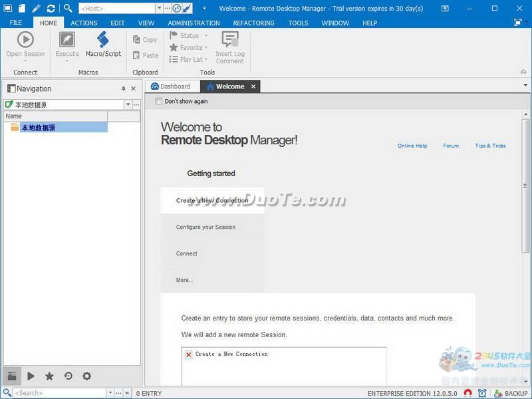The image size is (532, 399).
Task: Show recent entries via the history icon
Action: [x=68, y=376]
